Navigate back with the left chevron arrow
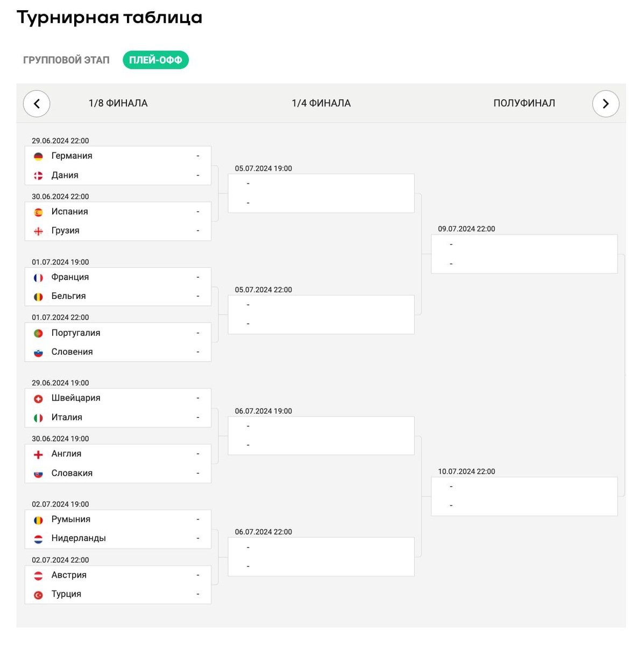Screen dimensions: 644x646 pyautogui.click(x=36, y=103)
